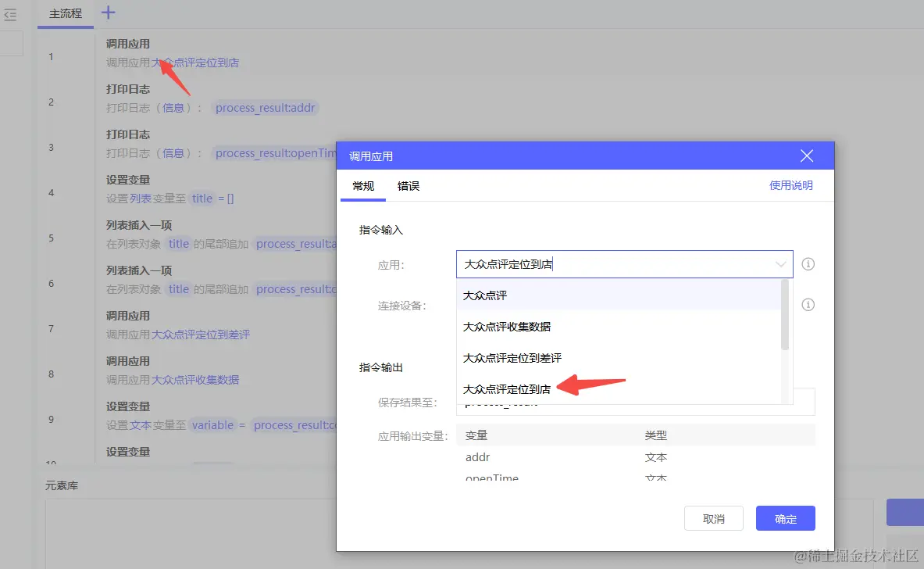The image size is (924, 569).
Task: Expand the 应用 combo box arrow
Action: pyautogui.click(x=780, y=264)
